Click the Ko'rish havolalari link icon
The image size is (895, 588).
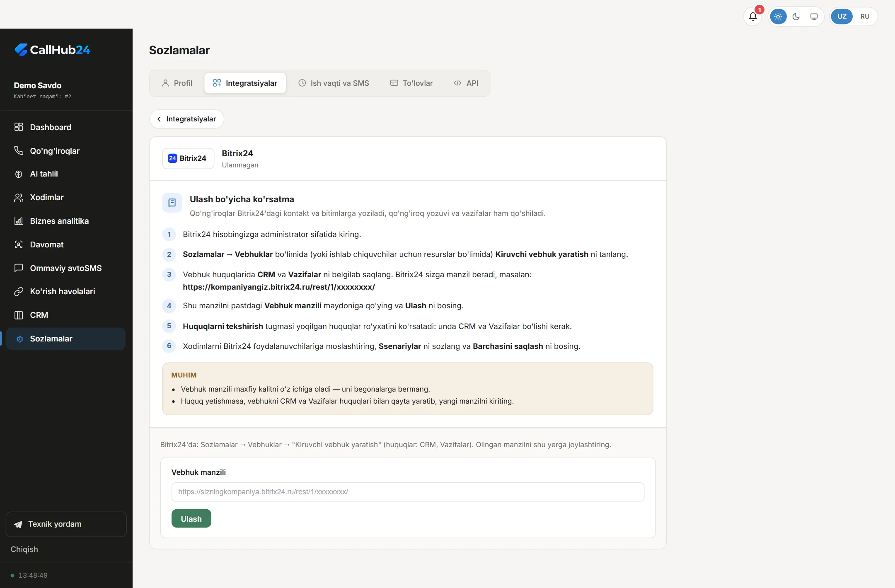(x=19, y=292)
